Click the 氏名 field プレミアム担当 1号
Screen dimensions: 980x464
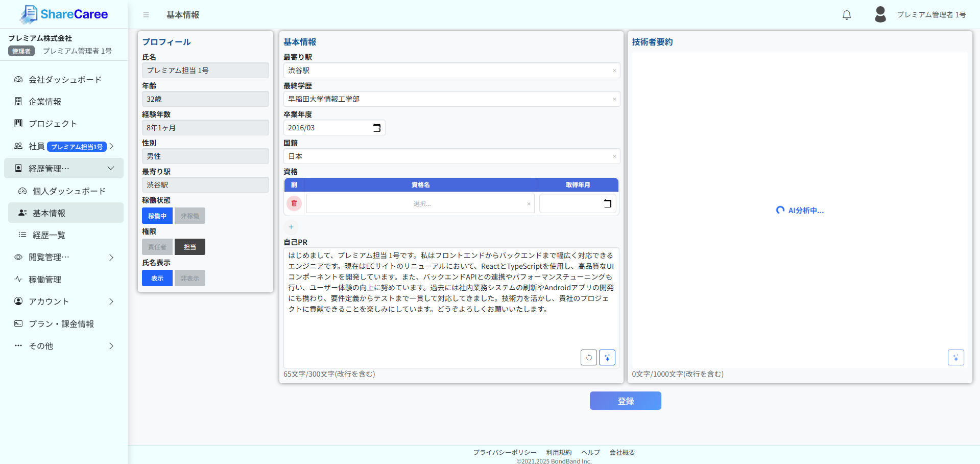205,71
